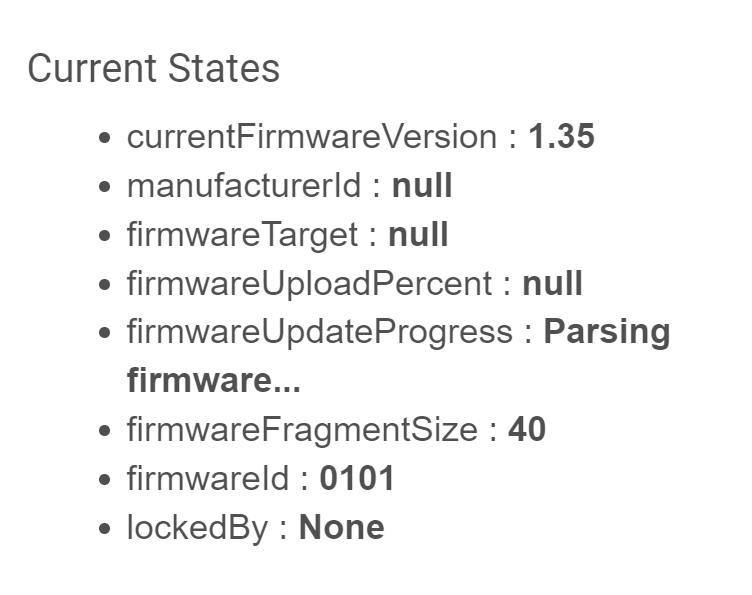Click the lockedBy value None

[341, 527]
